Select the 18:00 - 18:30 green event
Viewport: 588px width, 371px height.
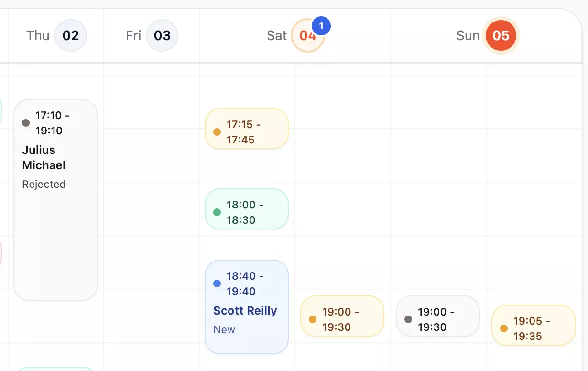[247, 209]
